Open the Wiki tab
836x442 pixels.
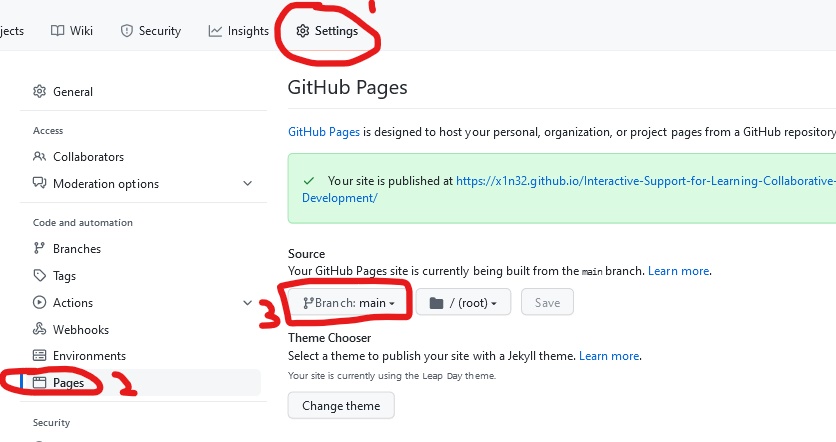click(72, 31)
